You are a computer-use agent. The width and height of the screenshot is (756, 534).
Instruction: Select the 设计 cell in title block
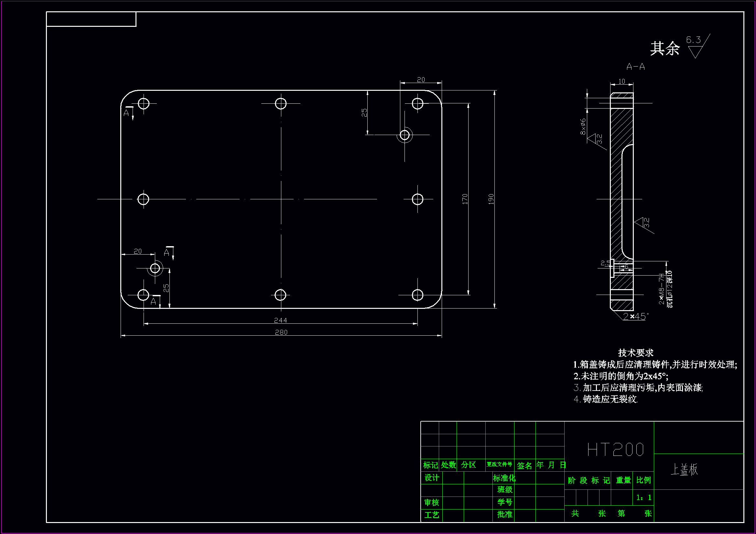(431, 478)
